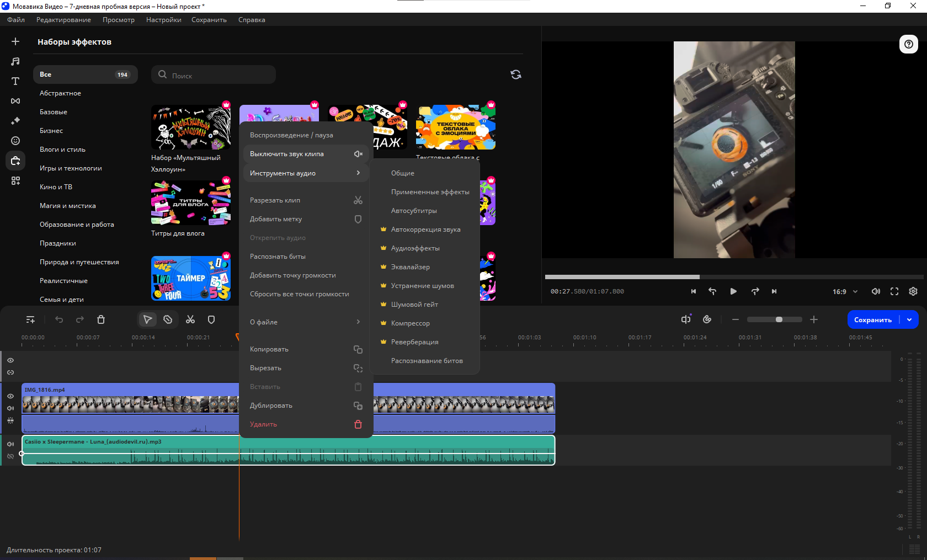The height and width of the screenshot is (560, 927).
Task: Click the timeline zoom slider
Action: [x=774, y=319]
